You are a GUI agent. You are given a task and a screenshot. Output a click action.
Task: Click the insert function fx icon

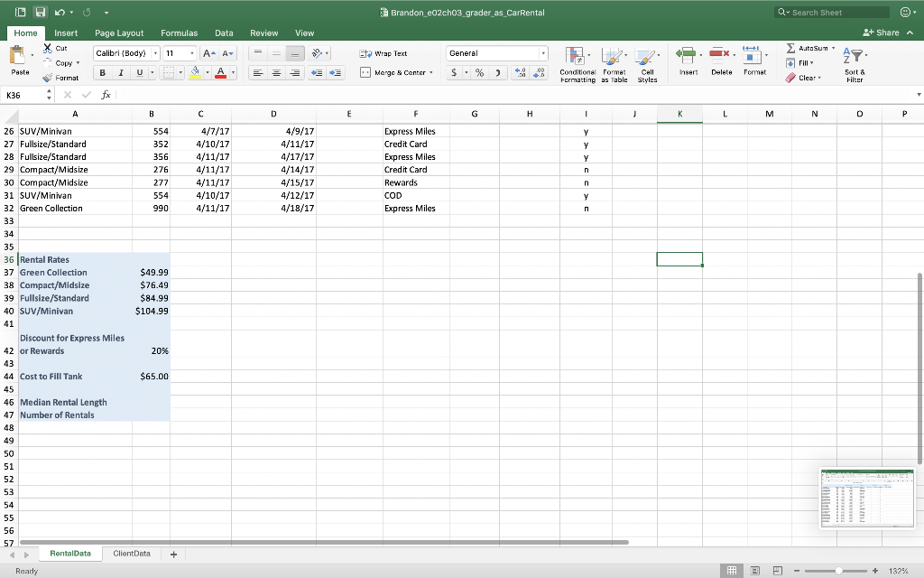106,95
